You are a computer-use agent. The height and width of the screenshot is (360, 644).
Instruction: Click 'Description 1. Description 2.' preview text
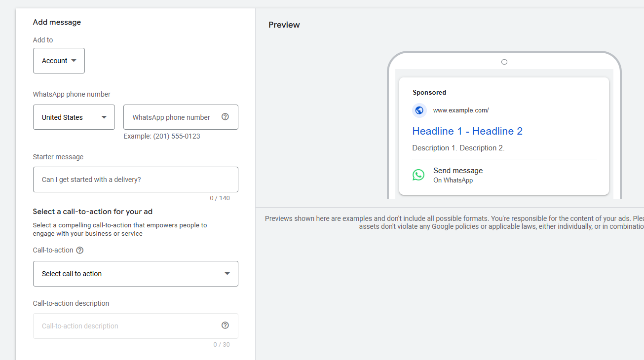coord(458,148)
